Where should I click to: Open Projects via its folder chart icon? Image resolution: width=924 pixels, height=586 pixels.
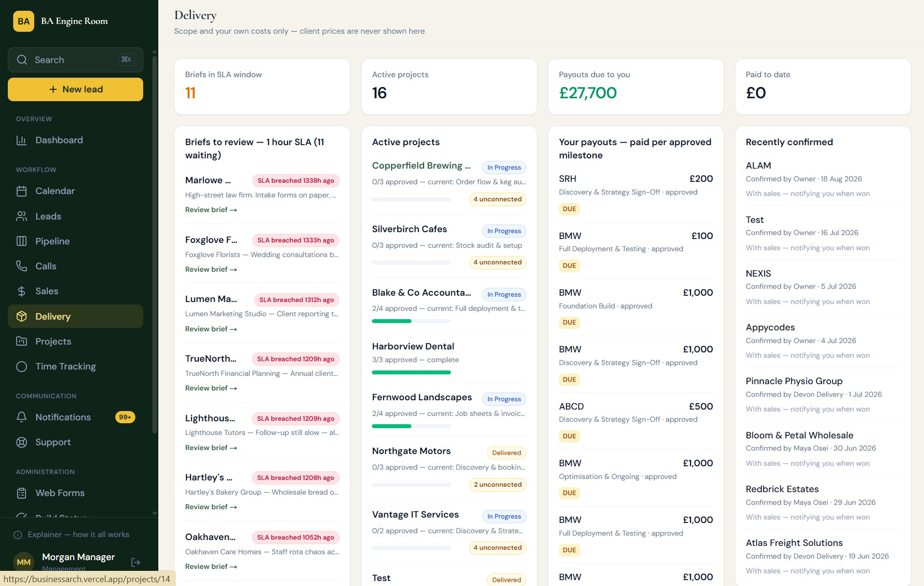coord(21,341)
